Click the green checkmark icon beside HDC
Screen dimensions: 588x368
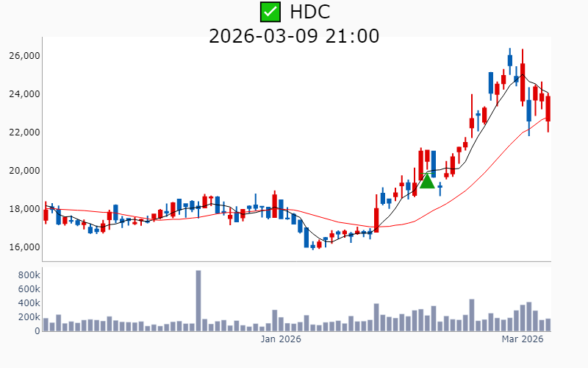click(x=270, y=12)
